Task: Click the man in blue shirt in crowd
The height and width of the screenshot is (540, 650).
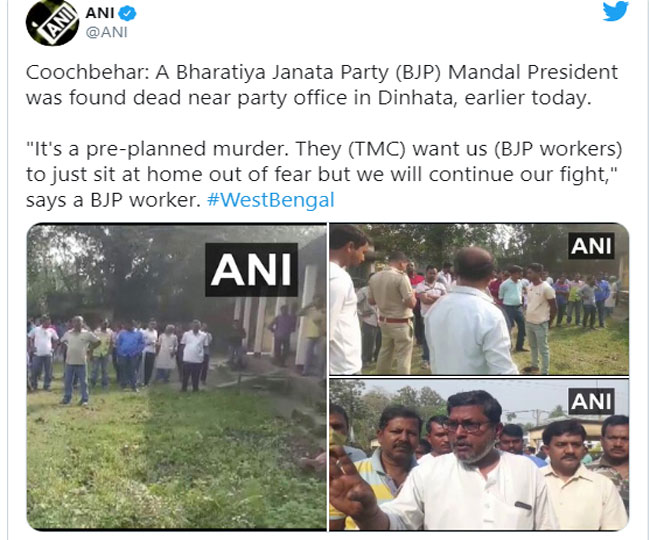Action: point(129,356)
